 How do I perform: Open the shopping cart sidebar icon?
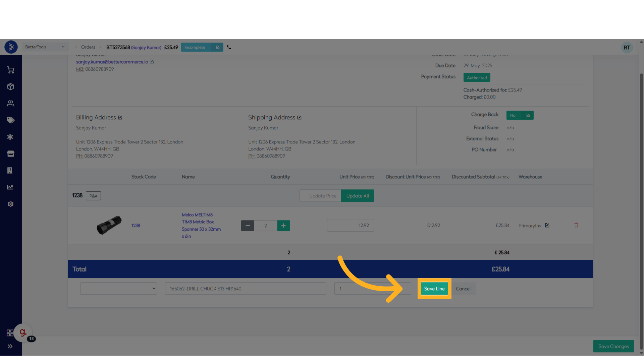[x=10, y=70]
